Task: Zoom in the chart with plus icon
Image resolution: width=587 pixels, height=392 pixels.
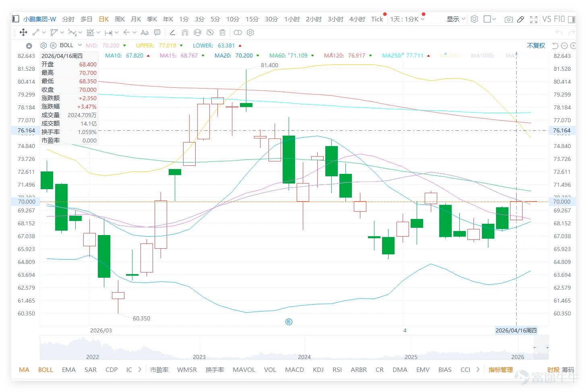Action: tap(573, 45)
